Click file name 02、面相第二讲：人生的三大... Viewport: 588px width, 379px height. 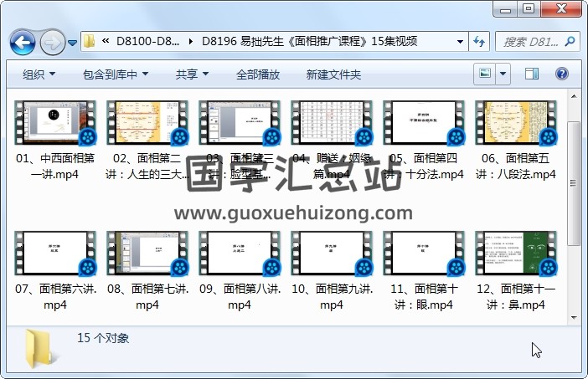pos(147,166)
